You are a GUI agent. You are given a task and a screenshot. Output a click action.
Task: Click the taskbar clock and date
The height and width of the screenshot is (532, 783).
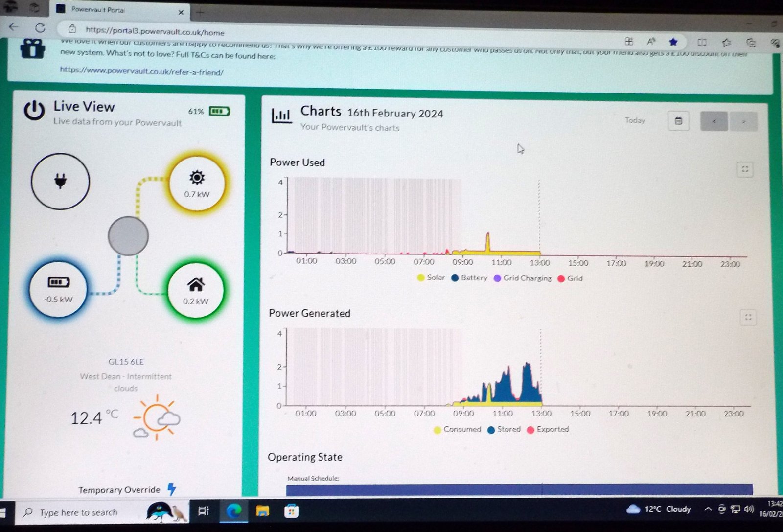[x=771, y=509]
